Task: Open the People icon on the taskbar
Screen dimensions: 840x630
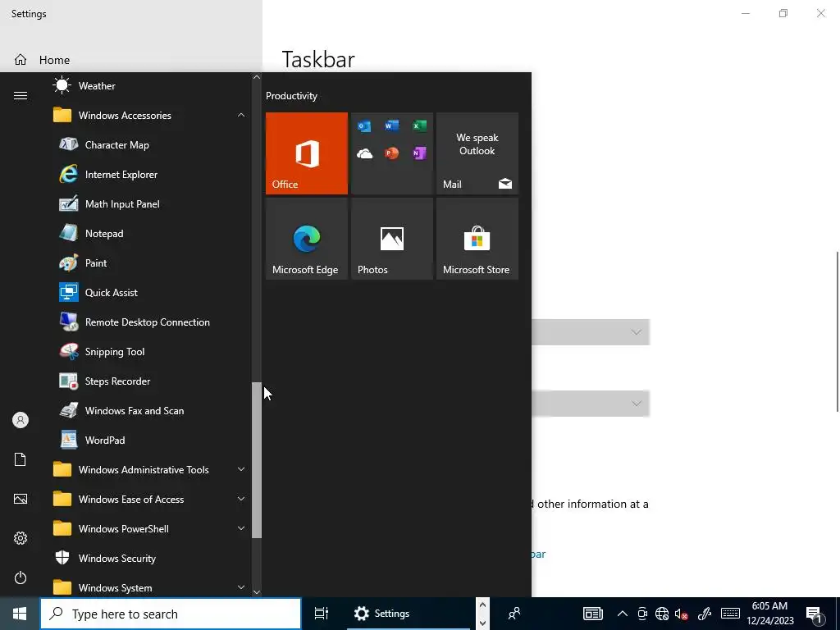Action: coord(514,614)
